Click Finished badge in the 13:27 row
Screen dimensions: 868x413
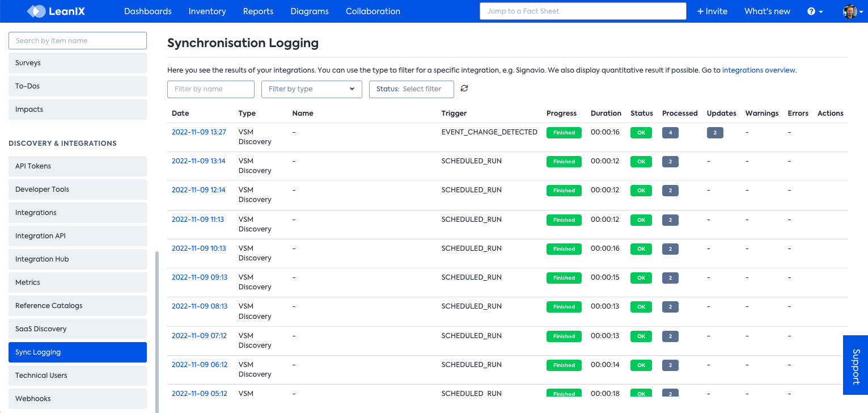(x=564, y=133)
